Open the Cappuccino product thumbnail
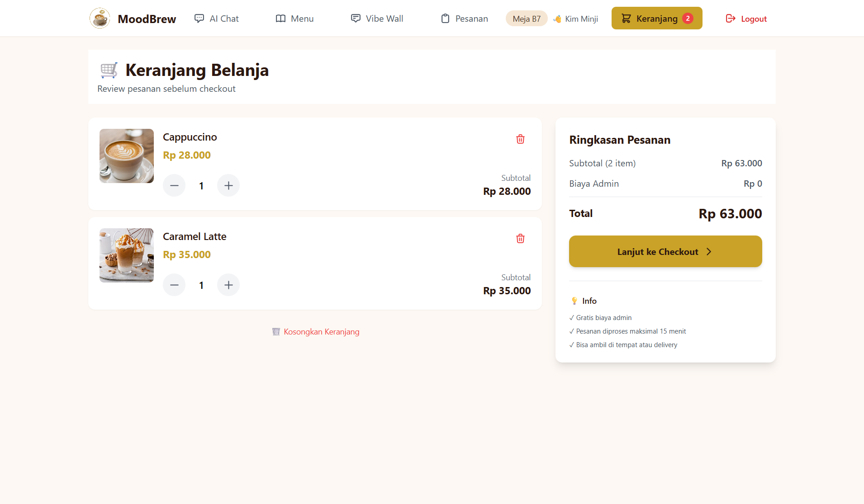This screenshot has height=504, width=864. point(126,156)
